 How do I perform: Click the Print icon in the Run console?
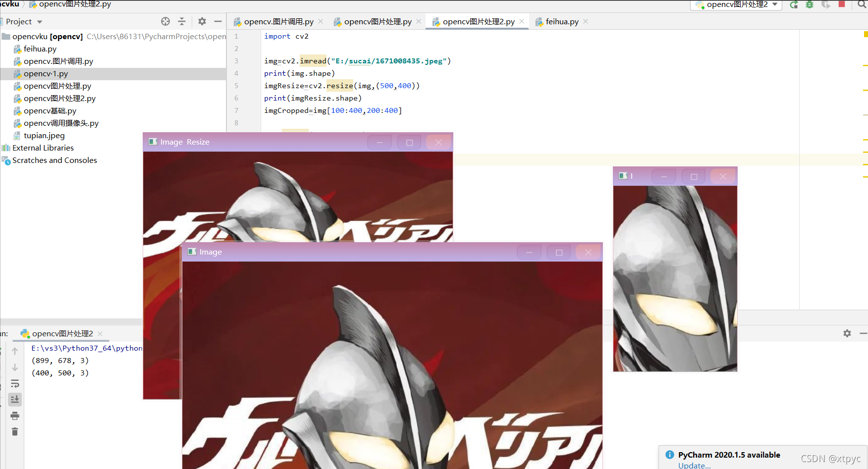click(x=15, y=416)
